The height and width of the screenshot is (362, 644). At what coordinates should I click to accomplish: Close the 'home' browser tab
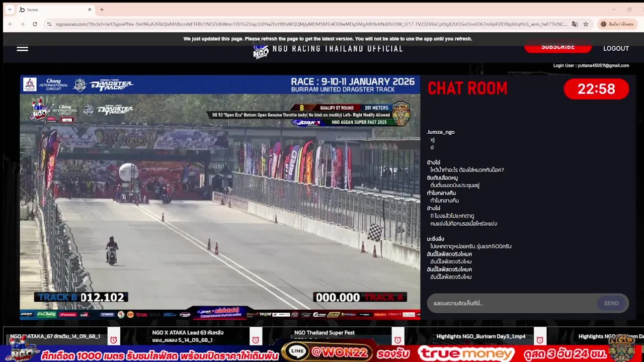click(90, 10)
